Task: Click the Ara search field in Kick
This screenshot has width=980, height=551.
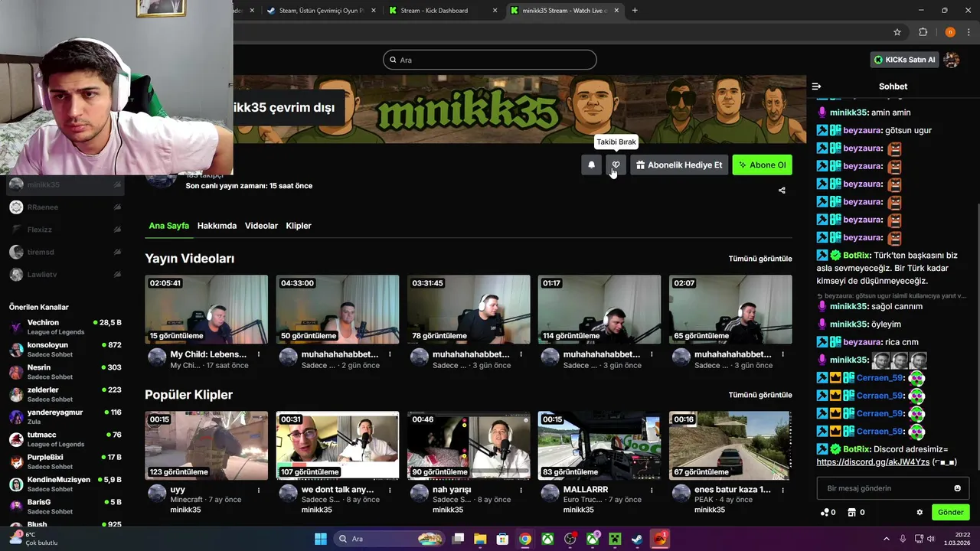Action: 490,60
